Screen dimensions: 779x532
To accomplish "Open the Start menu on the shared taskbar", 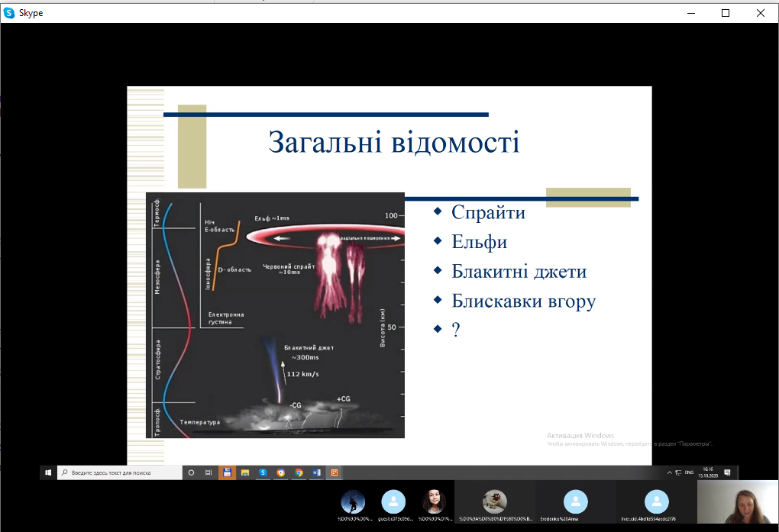I will pyautogui.click(x=48, y=472).
